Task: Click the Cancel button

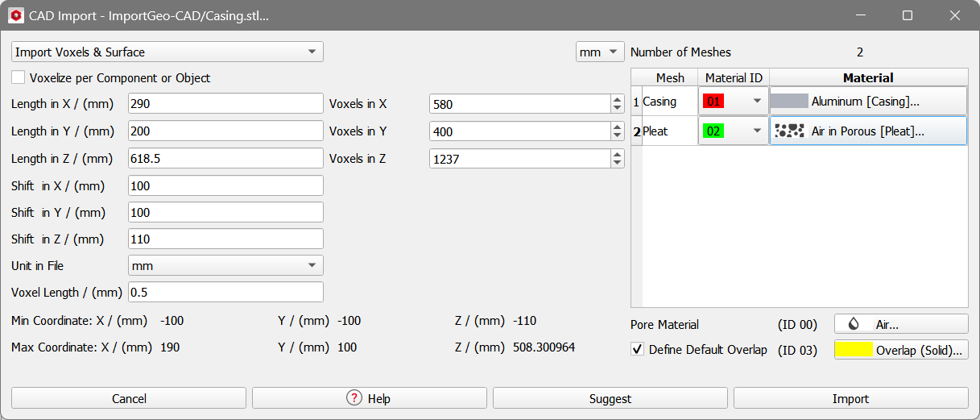Action: 129,398
